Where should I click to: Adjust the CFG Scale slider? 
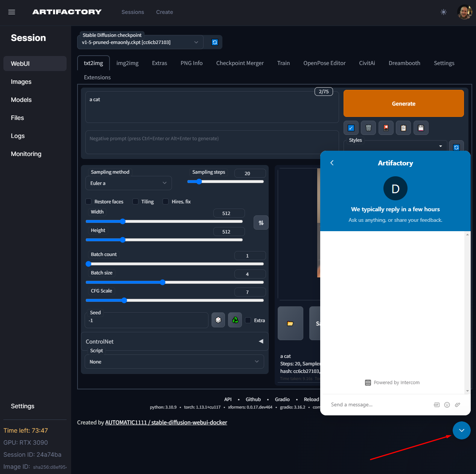(x=175, y=300)
